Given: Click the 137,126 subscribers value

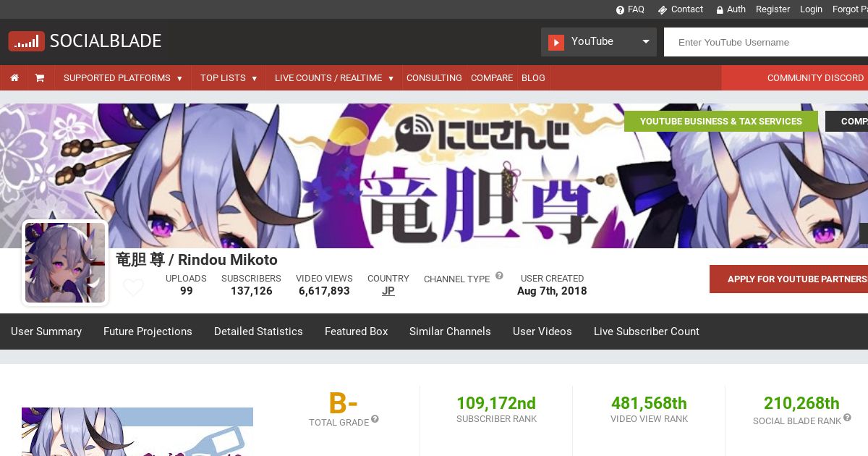Looking at the screenshot, I should tap(252, 291).
